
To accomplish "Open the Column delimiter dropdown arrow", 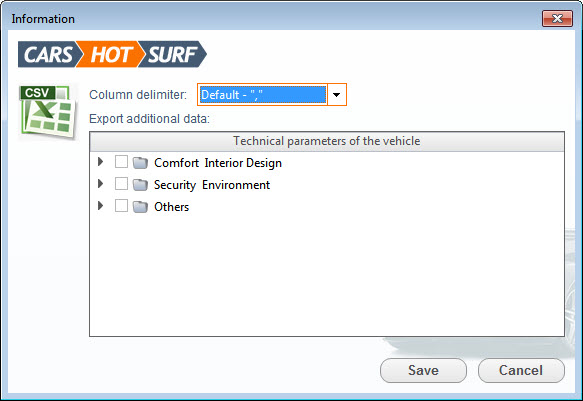I will [x=336, y=95].
